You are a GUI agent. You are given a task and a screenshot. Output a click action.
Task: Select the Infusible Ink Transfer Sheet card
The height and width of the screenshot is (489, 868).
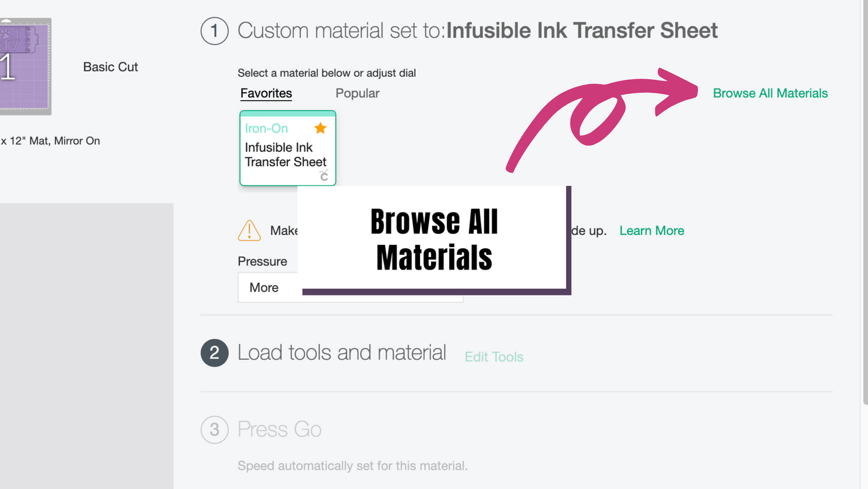287,148
